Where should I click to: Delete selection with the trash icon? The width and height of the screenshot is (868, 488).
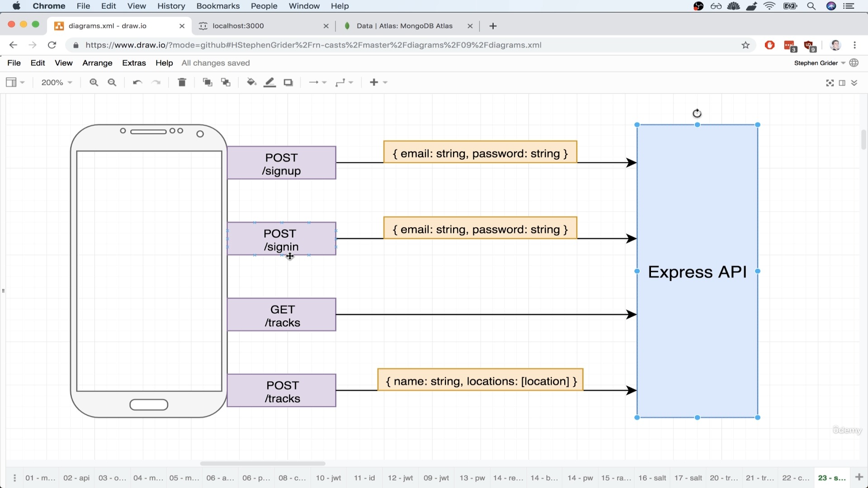(182, 82)
